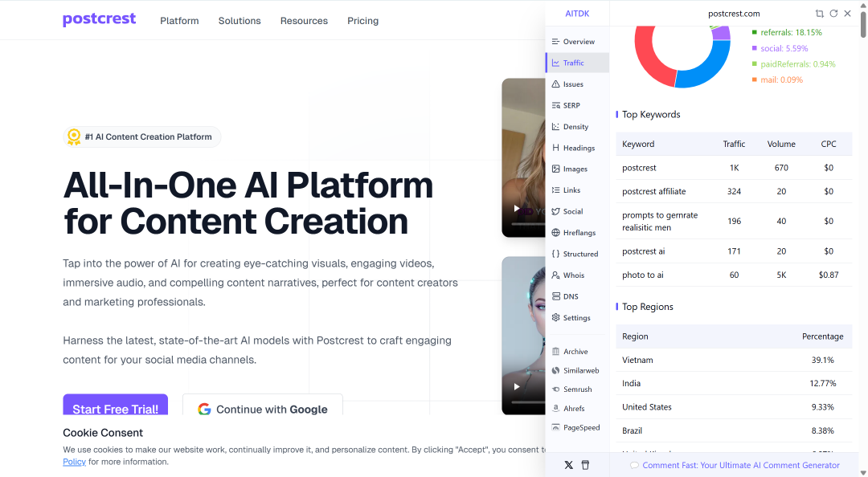Open the Whois lookup section
868x477 pixels.
point(577,275)
